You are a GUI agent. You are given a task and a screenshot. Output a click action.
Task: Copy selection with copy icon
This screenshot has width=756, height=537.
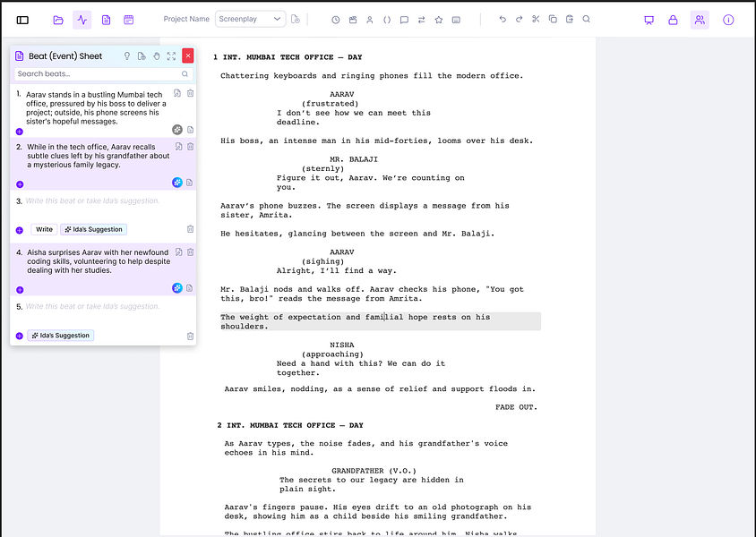553,19
